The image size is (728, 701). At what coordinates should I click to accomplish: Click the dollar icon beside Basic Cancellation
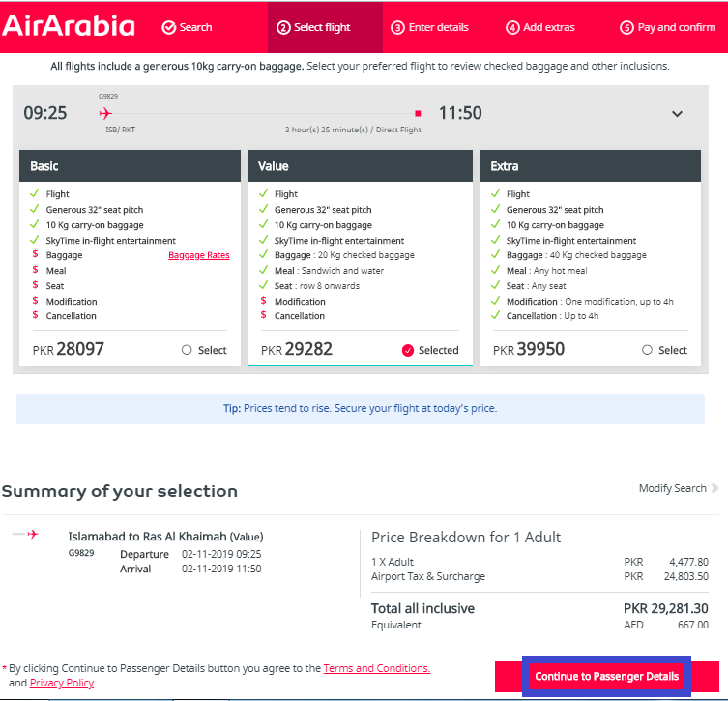click(x=35, y=315)
